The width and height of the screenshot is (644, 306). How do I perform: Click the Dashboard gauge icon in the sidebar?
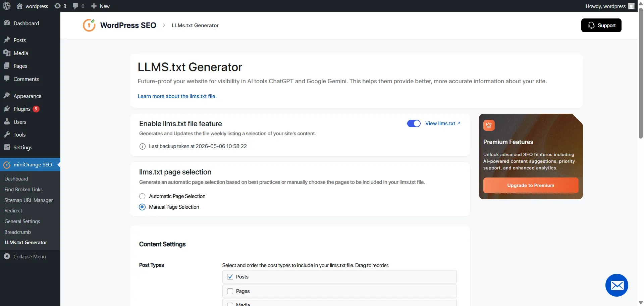[7, 23]
